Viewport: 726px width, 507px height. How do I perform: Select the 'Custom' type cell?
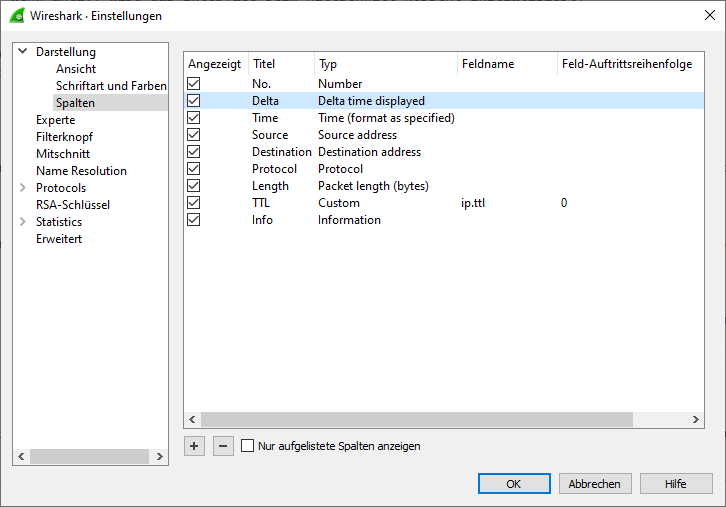(x=339, y=203)
